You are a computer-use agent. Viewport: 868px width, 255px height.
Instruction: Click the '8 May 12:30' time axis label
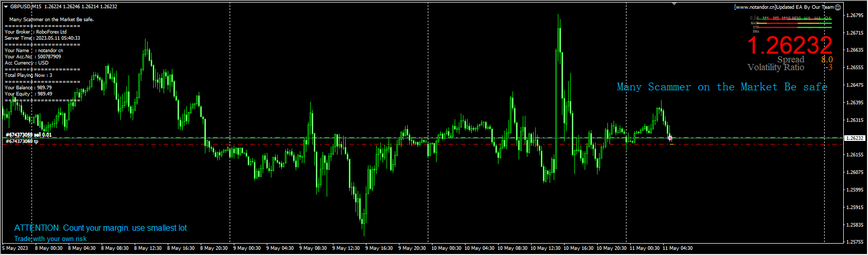148,248
